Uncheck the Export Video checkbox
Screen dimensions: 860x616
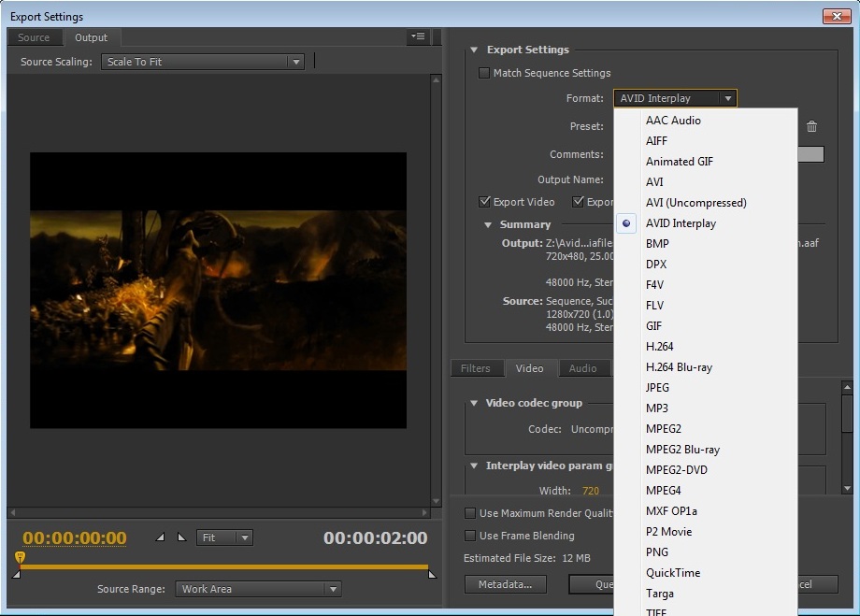click(x=484, y=202)
